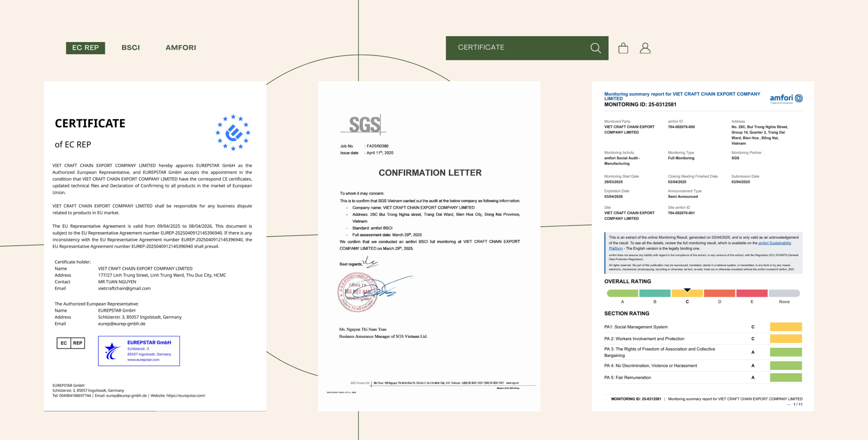This screenshot has height=440, width=868.
Task: Open the amfori monitoring report thumbnail
Action: (x=703, y=246)
